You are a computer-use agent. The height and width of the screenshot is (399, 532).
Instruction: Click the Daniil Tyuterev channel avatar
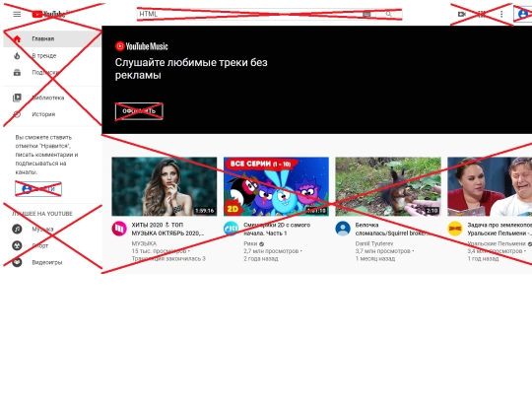pyautogui.click(x=343, y=229)
